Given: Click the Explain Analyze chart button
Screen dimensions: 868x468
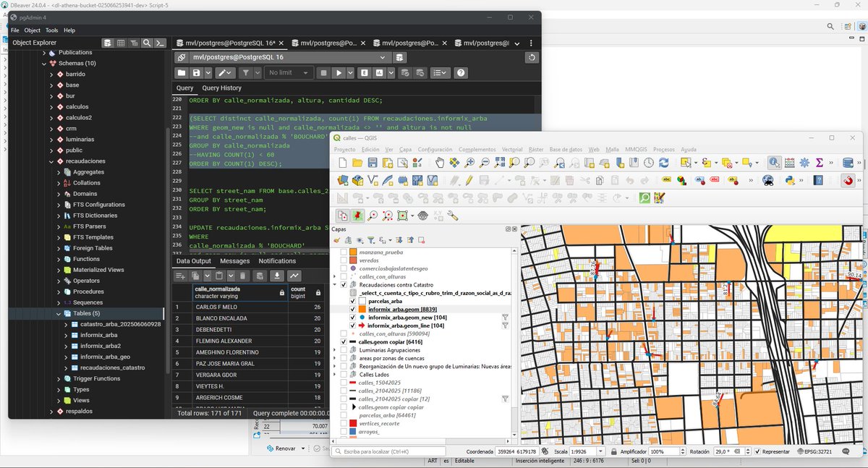Looking at the screenshot, I should coord(380,73).
